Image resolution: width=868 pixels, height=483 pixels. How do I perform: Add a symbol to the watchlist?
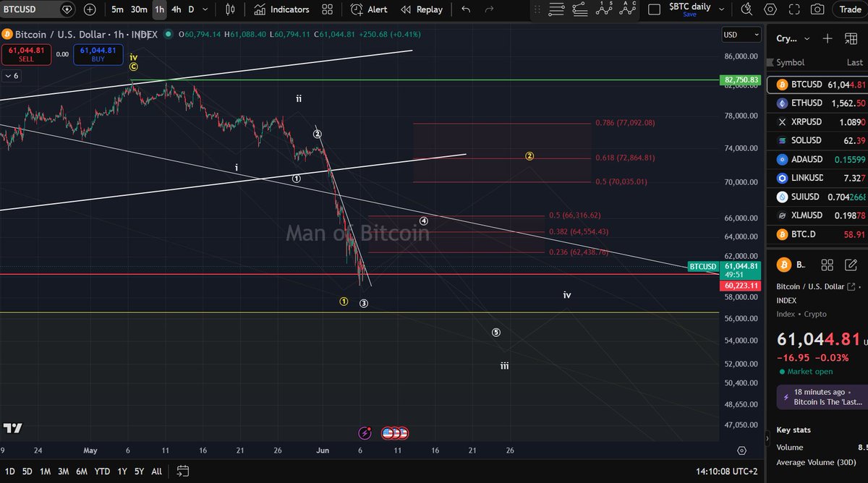[827, 38]
